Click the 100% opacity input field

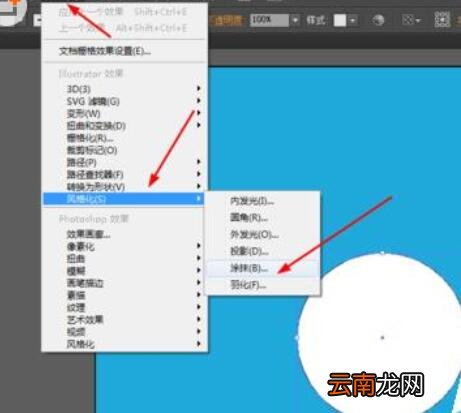269,20
